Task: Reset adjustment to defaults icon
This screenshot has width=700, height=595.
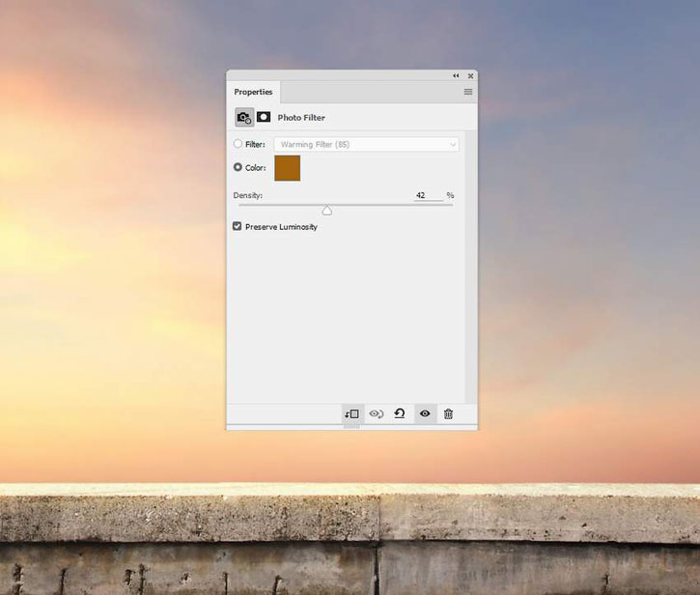Action: tap(400, 413)
